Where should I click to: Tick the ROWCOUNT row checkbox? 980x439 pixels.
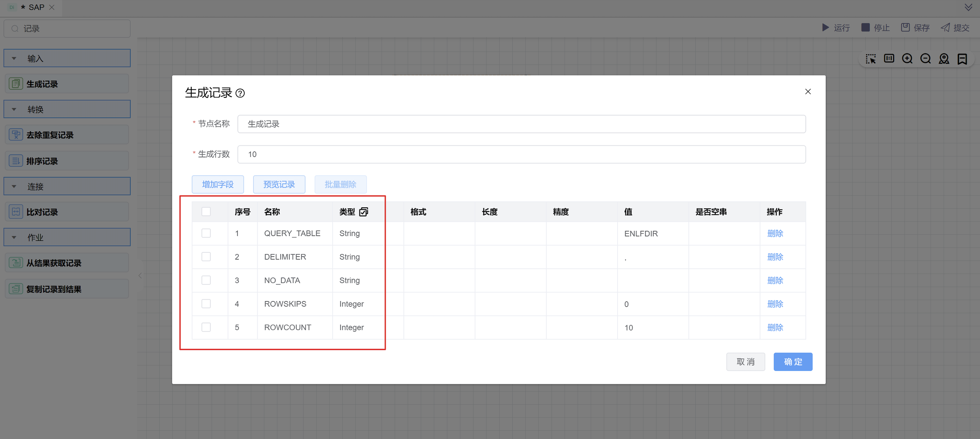click(x=206, y=327)
